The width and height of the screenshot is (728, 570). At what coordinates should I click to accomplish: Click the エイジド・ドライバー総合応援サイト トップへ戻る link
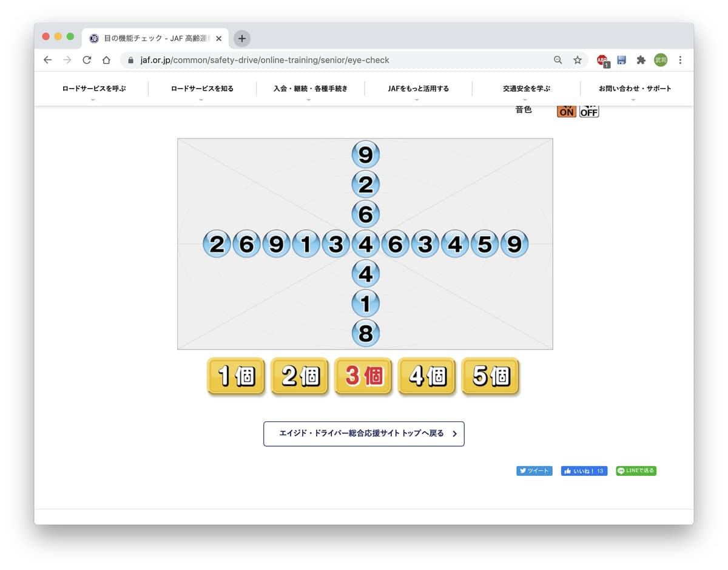coord(363,433)
